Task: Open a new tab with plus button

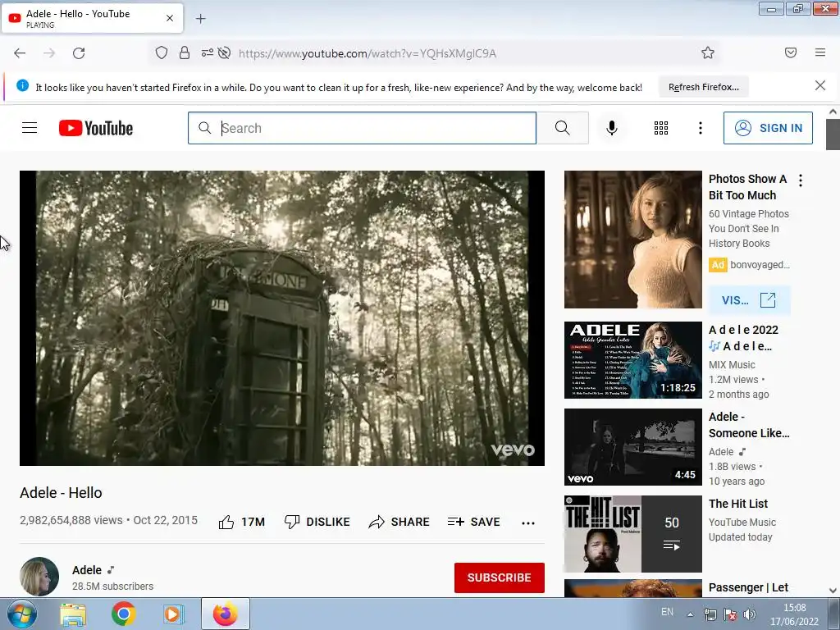Action: point(200,19)
